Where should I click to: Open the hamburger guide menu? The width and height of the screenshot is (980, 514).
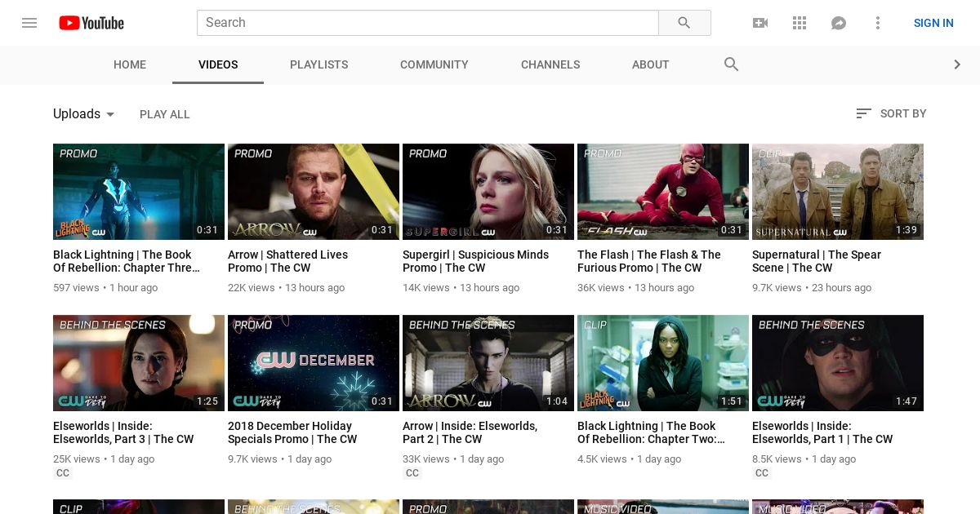[29, 23]
